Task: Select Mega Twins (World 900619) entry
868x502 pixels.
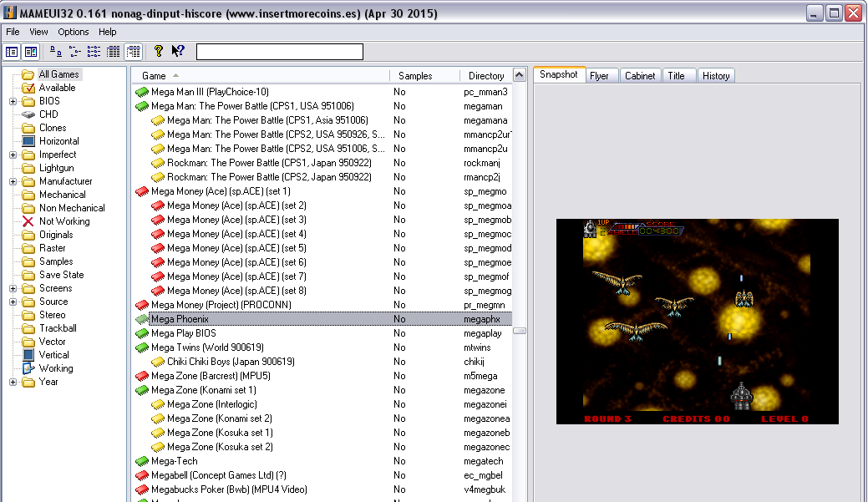Action: [x=207, y=347]
